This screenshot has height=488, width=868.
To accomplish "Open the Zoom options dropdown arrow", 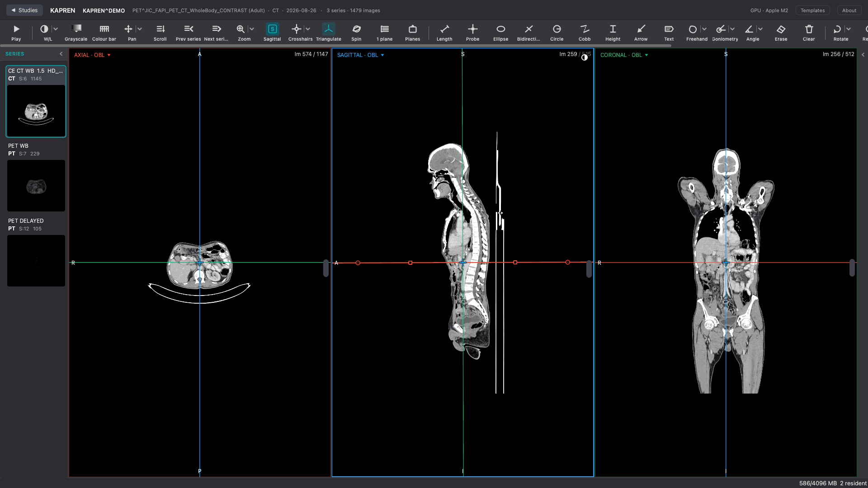I will pos(252,29).
